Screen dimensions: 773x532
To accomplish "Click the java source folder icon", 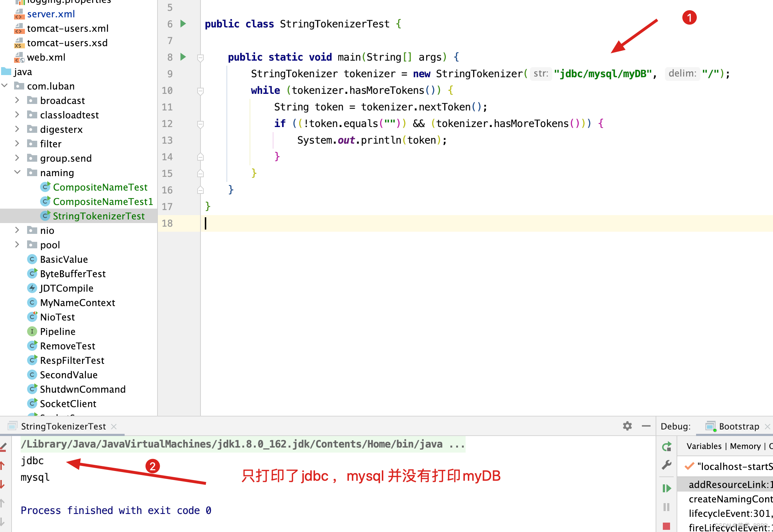I will [x=7, y=71].
